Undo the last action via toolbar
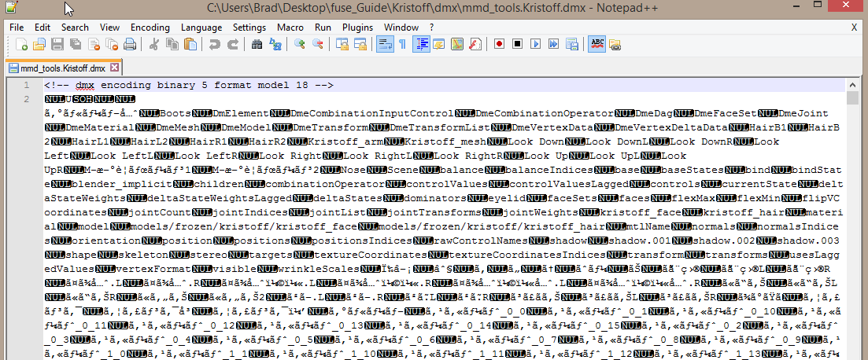 pos(215,44)
